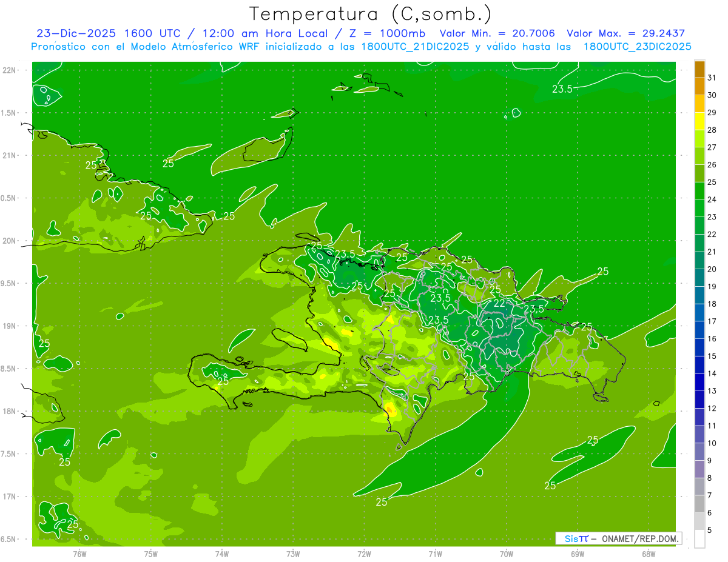Screen dimensions: 728x562
Task: Click the legend value "28"
Action: (712, 130)
